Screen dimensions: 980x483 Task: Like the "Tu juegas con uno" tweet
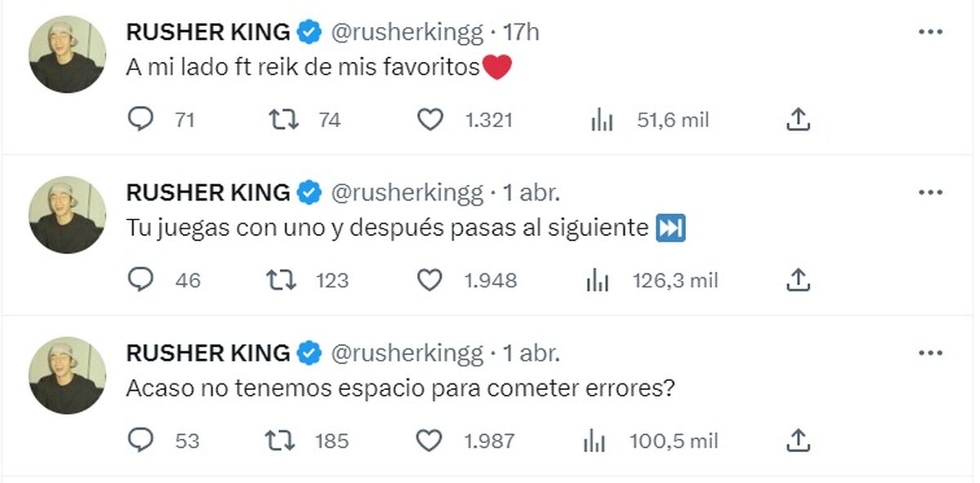430,281
